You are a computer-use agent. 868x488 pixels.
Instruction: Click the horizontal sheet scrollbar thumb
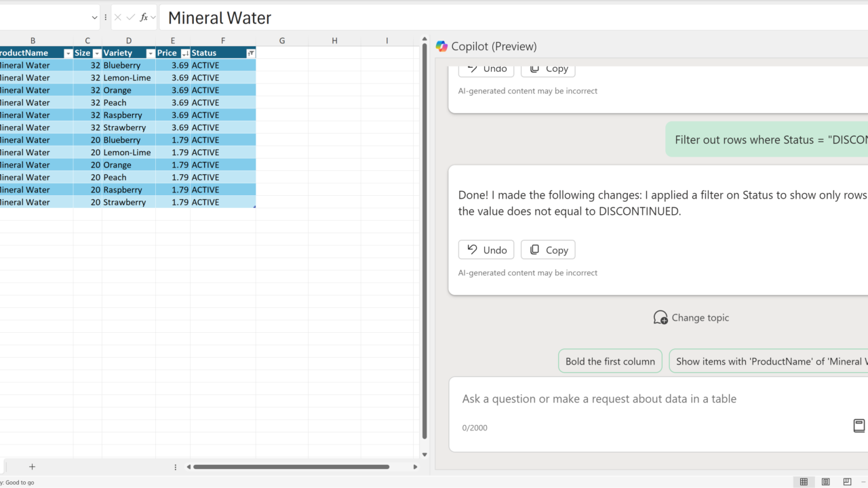(x=292, y=466)
